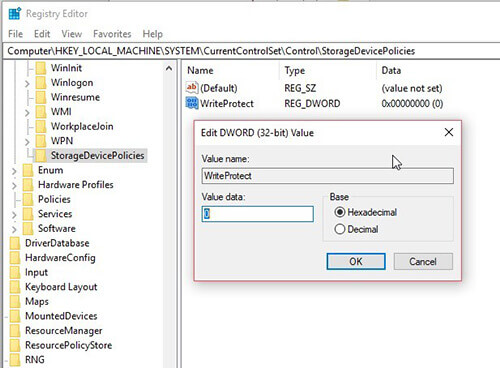Viewport: 500px width, 368px height.
Task: Open the Favorites menu
Action: tap(112, 34)
